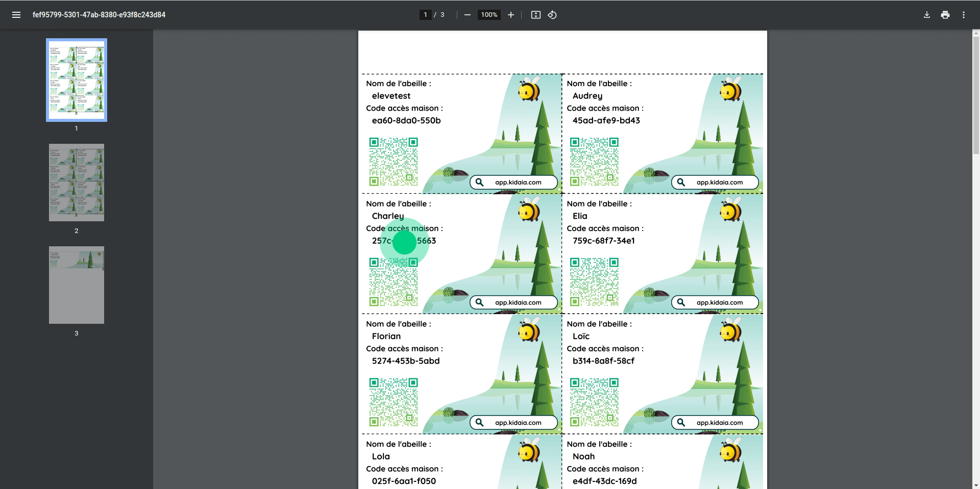Image resolution: width=980 pixels, height=489 pixels.
Task: Zoom in on the PDF
Action: pos(511,15)
